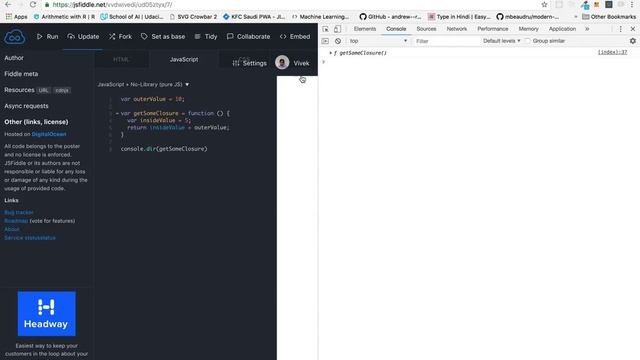This screenshot has height=360, width=640.
Task: Click the Vivek user avatar
Action: coord(282,62)
